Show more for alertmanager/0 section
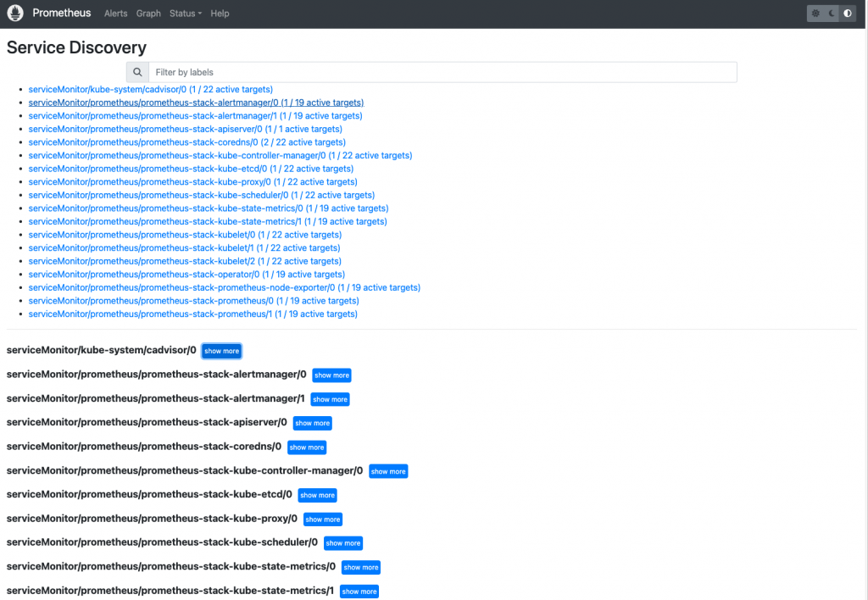This screenshot has height=600, width=868. (331, 375)
